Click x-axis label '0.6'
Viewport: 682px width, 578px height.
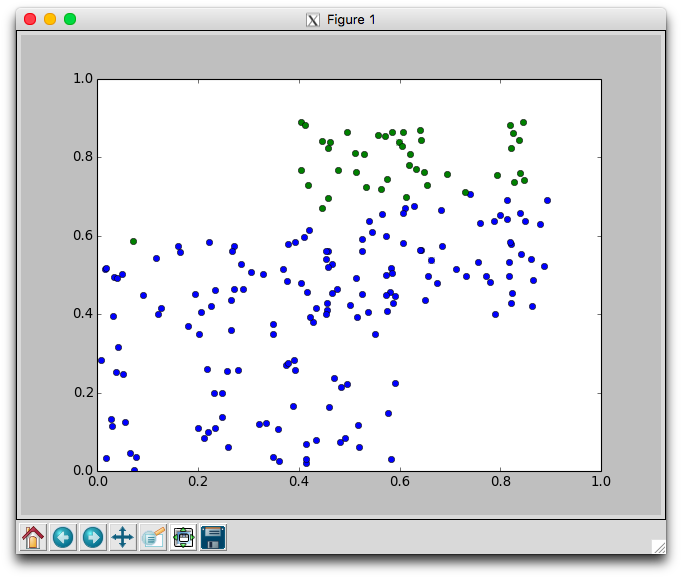pos(400,481)
